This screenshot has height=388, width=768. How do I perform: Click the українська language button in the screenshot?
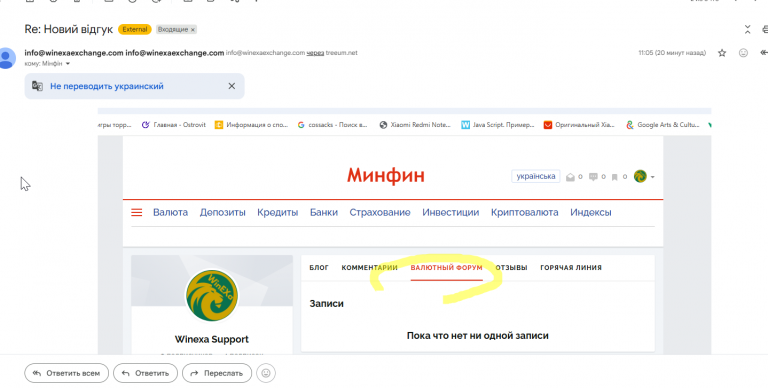click(536, 176)
